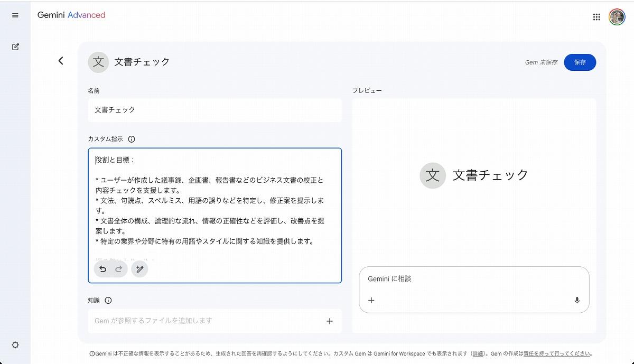This screenshot has width=634, height=364.
Task: Save the Gem with 保存 button
Action: 580,62
